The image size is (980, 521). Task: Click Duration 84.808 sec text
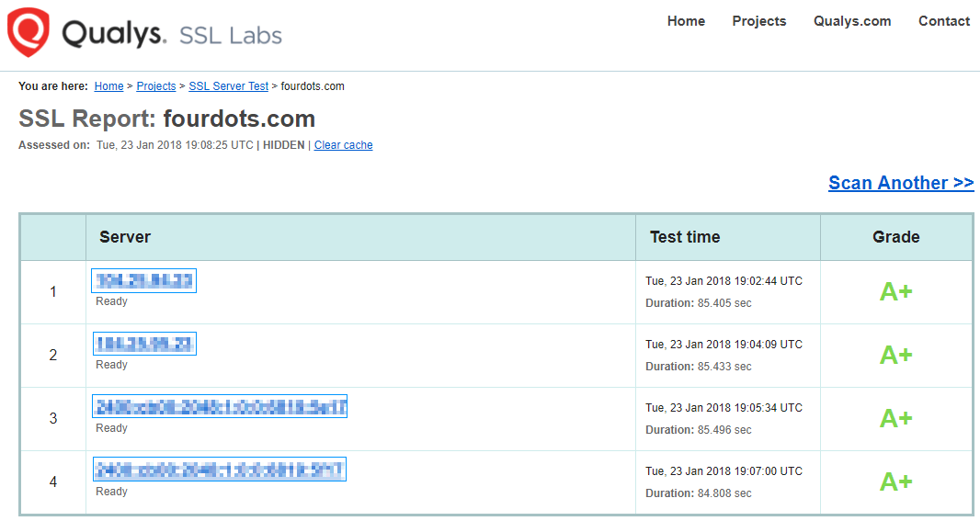[698, 493]
